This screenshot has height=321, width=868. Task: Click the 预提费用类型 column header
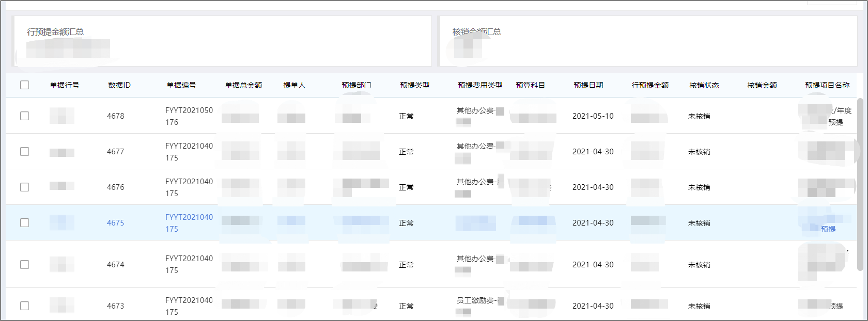(x=480, y=85)
